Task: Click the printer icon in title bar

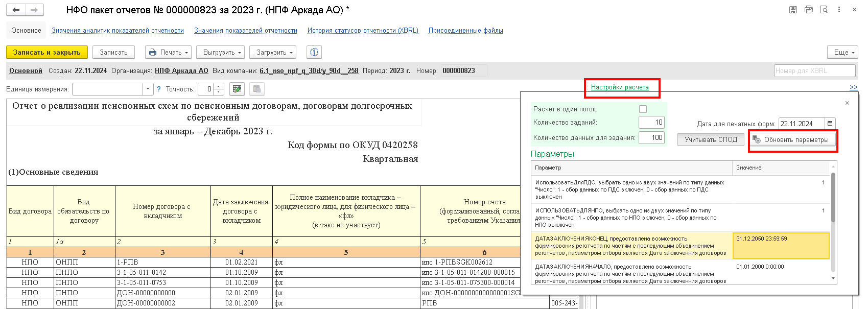Action: [808, 10]
